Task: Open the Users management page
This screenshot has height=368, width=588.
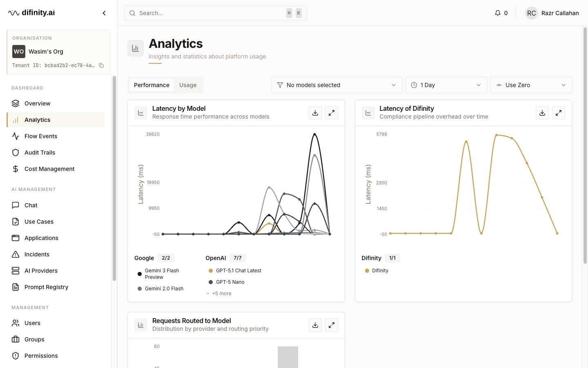Action: [56, 323]
